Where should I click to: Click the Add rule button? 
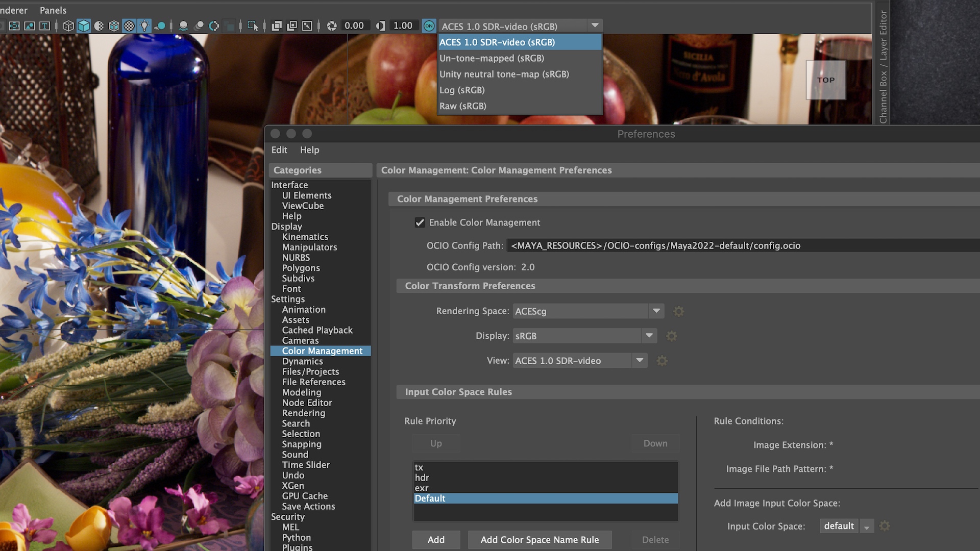[436, 540]
